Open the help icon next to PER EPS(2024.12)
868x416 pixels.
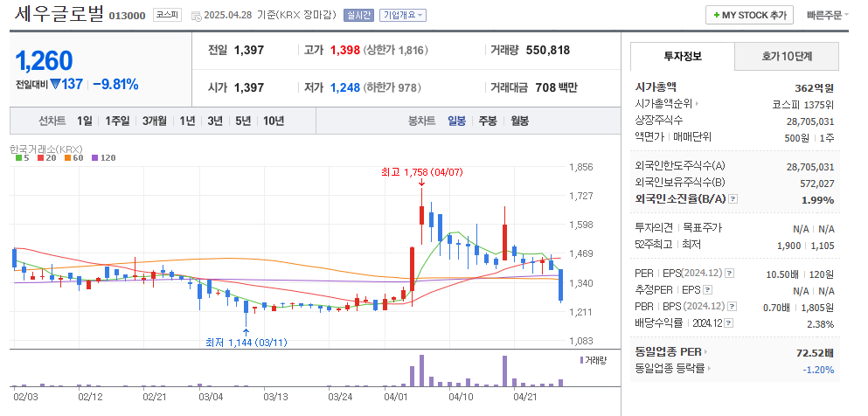pos(730,274)
